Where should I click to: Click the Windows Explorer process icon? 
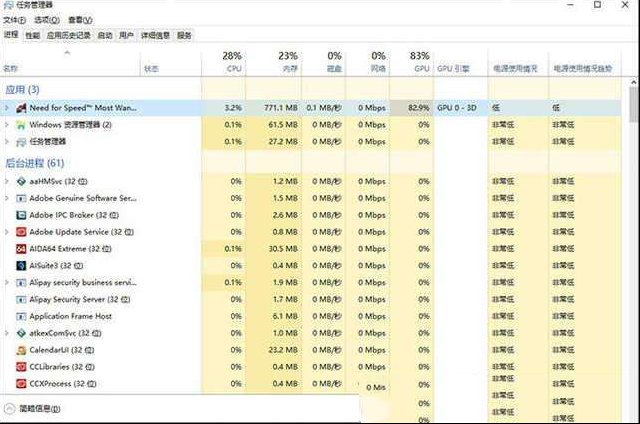pos(21,125)
